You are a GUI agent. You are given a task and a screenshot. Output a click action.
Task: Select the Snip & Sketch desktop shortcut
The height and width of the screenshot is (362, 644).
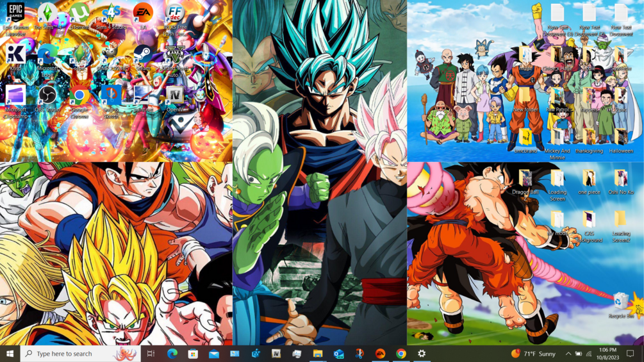pyautogui.click(x=111, y=102)
